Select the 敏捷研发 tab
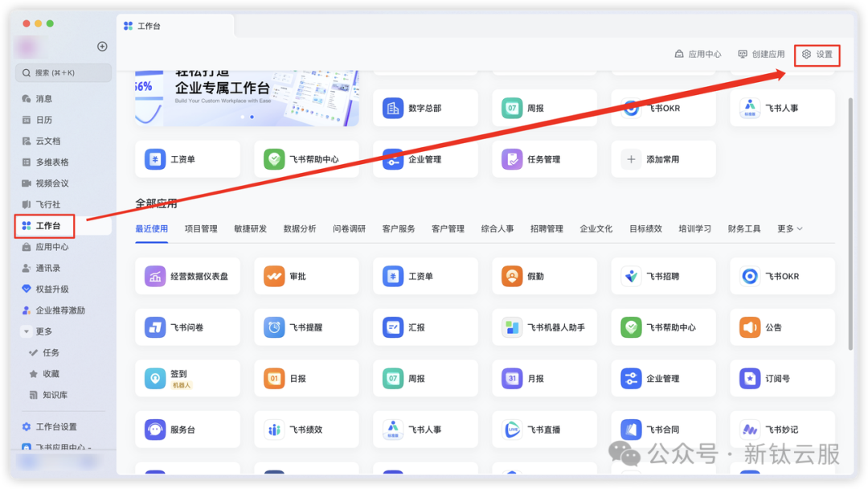Viewport: 868px width, 489px height. (x=251, y=228)
